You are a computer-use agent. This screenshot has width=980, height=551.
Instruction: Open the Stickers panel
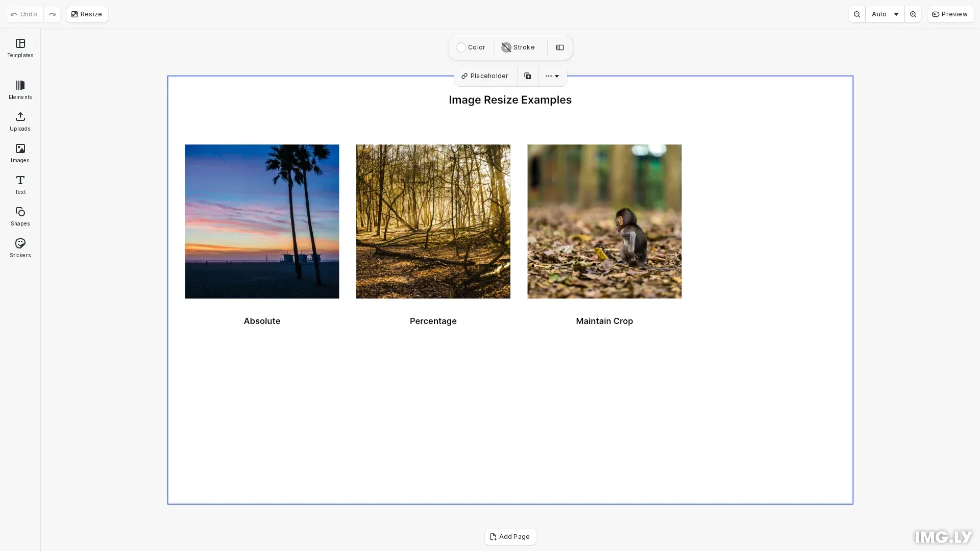(20, 247)
